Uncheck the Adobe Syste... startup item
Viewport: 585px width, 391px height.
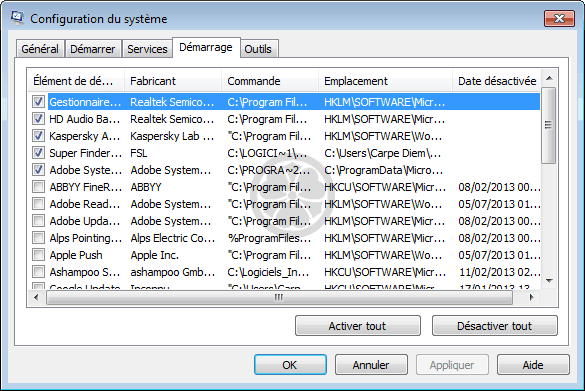coord(38,170)
